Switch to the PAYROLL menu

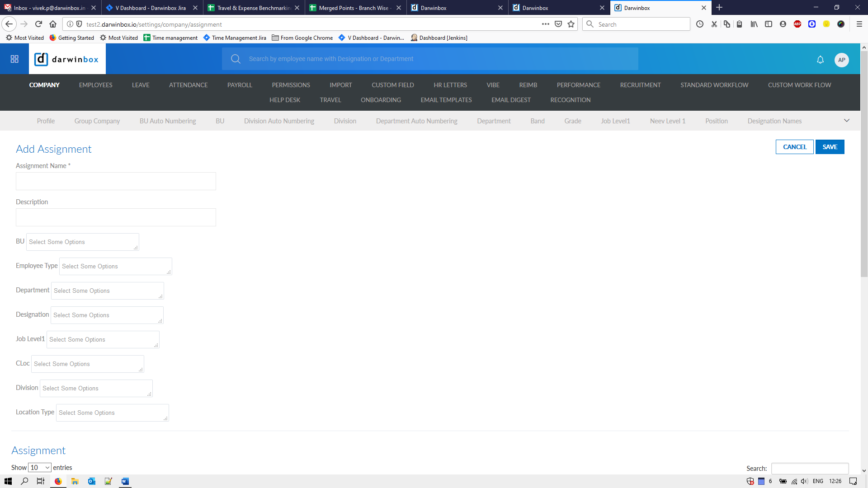[x=240, y=85]
